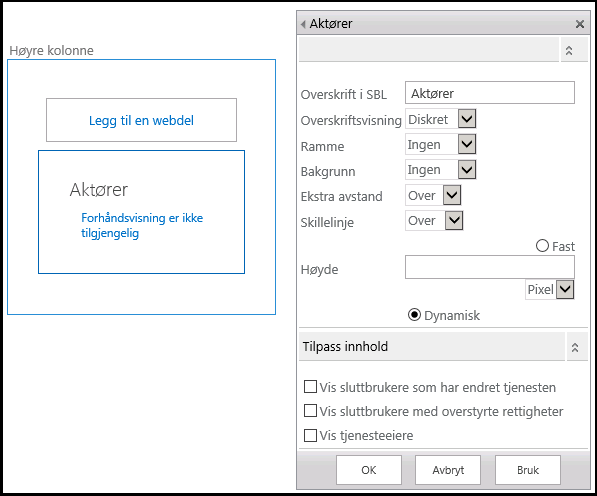This screenshot has width=597, height=496.
Task: Check Vis sluttbrukere med overstyrte rettigheter
Action: click(310, 411)
